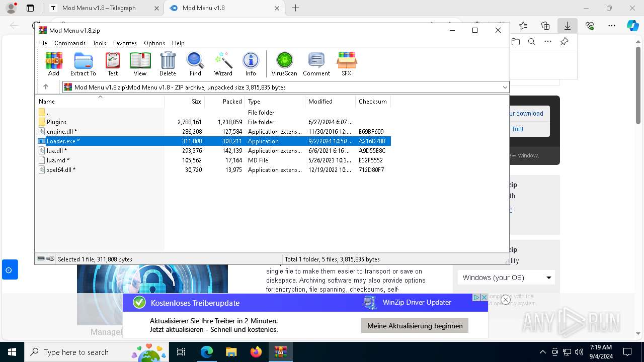Image resolution: width=644 pixels, height=362 pixels.
Task: Open the more options in downloads panel
Action: pos(548,42)
